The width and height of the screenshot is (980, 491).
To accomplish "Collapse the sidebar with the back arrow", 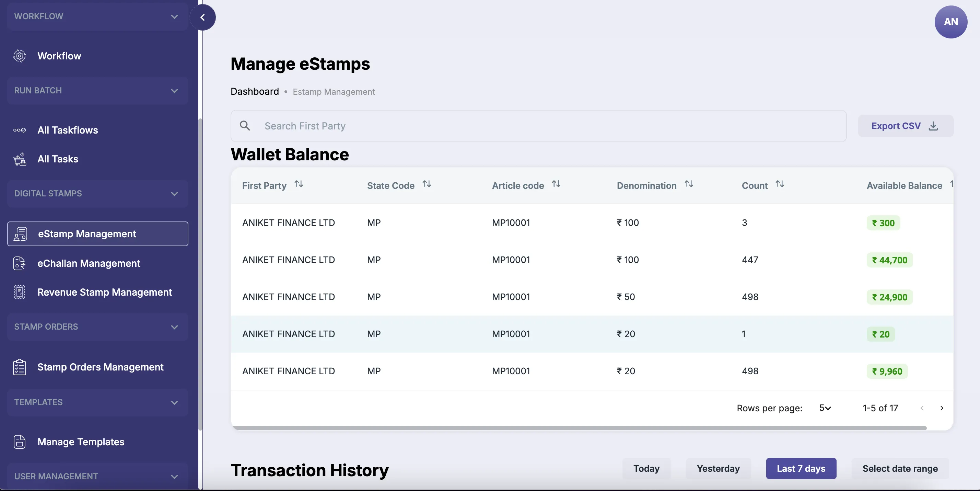I will [202, 17].
